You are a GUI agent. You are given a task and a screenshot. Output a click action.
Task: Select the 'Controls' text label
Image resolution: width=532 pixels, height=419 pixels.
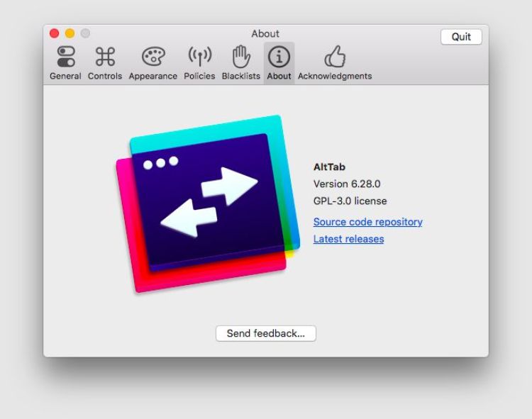[x=105, y=76]
